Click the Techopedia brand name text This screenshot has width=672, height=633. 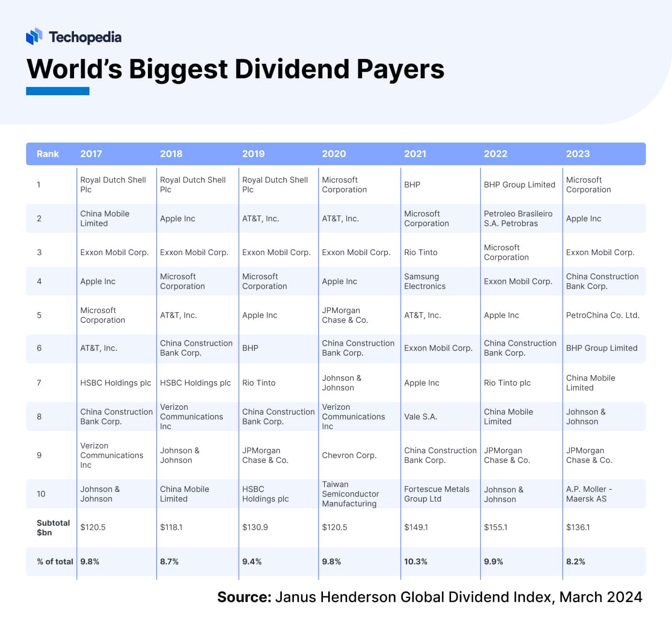85,37
